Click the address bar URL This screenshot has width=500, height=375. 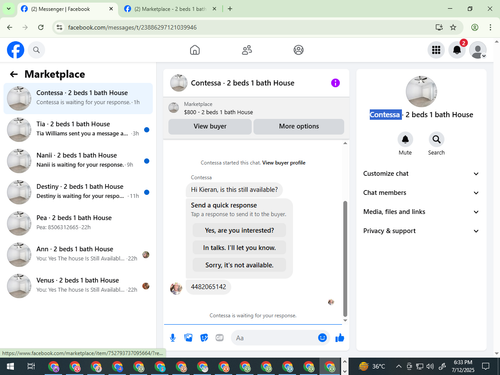click(x=132, y=27)
